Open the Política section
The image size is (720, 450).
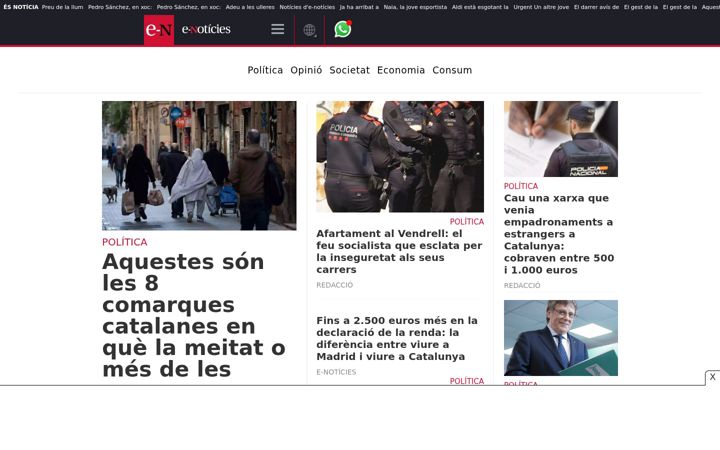pos(265,70)
